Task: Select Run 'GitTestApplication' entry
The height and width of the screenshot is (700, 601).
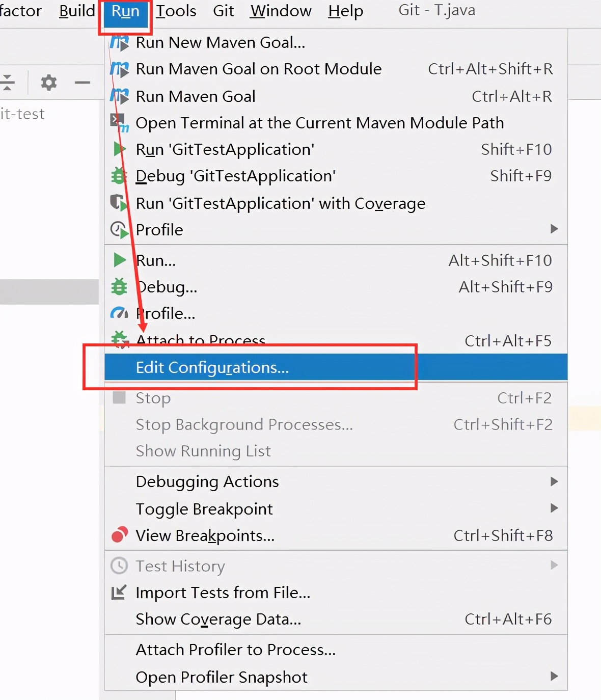Action: (336, 149)
